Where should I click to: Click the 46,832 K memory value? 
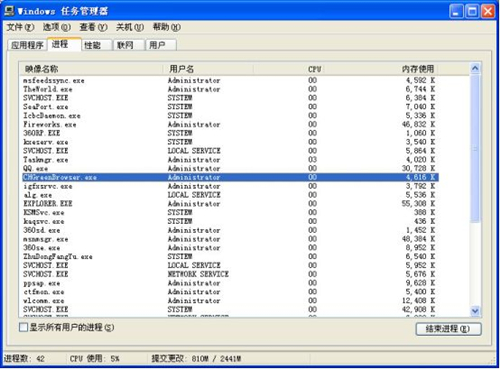[x=418, y=124]
